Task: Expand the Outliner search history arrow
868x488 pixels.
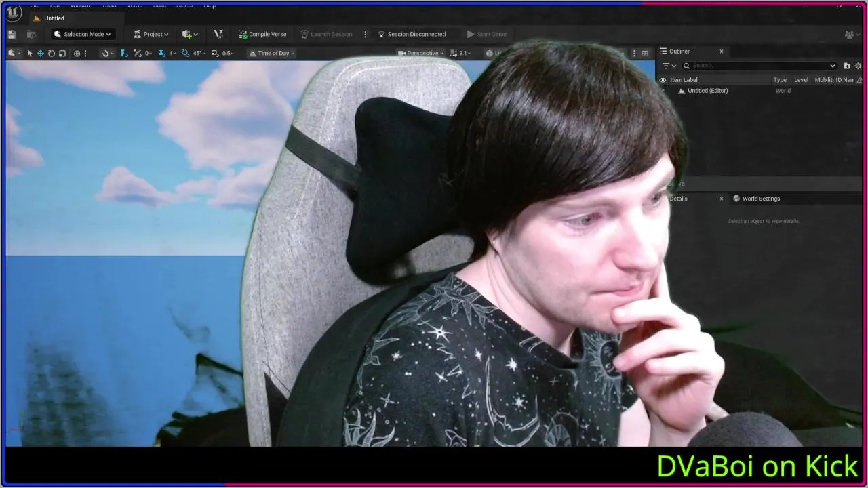Action: pyautogui.click(x=833, y=66)
